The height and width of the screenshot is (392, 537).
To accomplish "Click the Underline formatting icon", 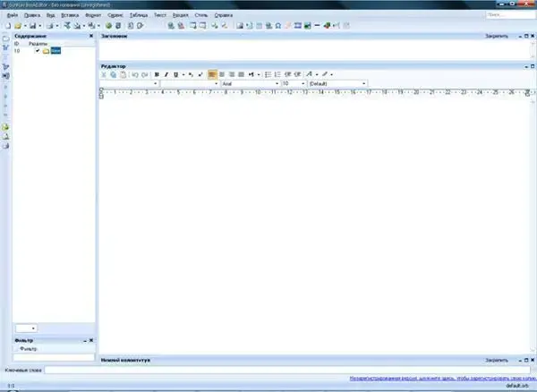I will [x=175, y=74].
